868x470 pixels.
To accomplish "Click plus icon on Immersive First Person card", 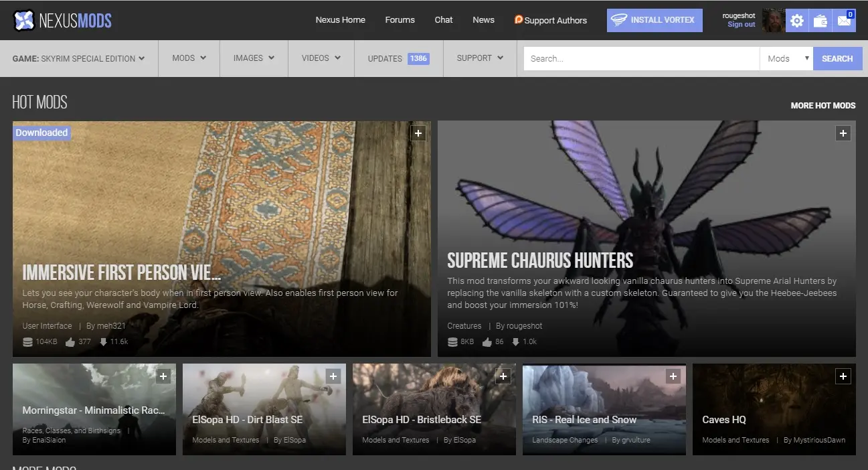I will point(418,133).
